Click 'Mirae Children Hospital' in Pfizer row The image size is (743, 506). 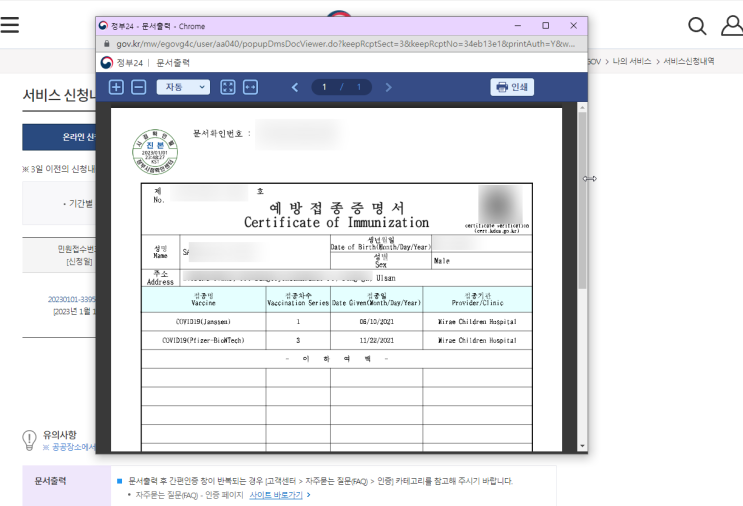point(477,340)
